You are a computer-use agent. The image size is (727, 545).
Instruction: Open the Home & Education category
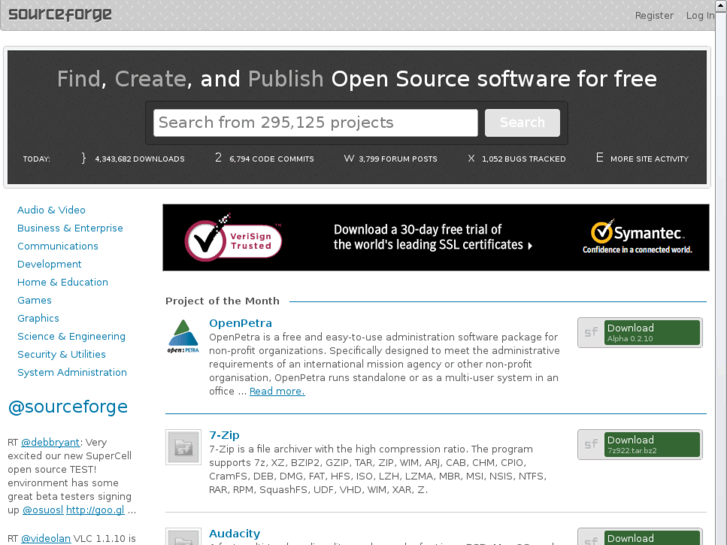(63, 282)
